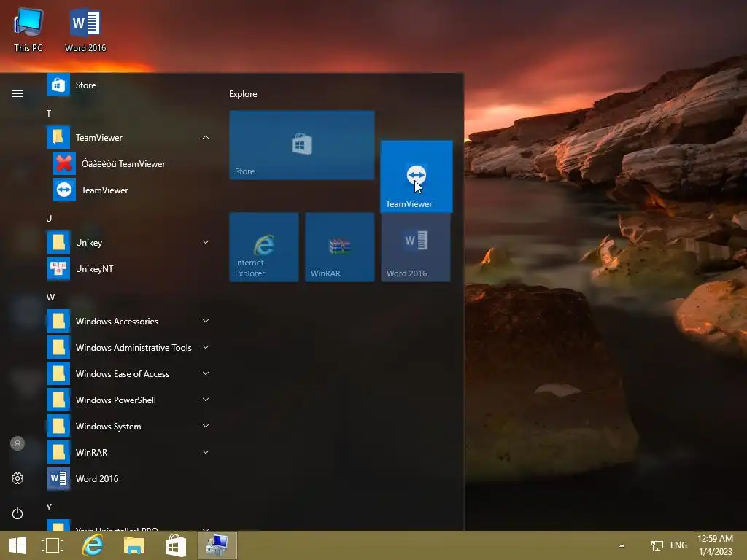Open the user account icon
The width and height of the screenshot is (747, 560).
coord(18,443)
